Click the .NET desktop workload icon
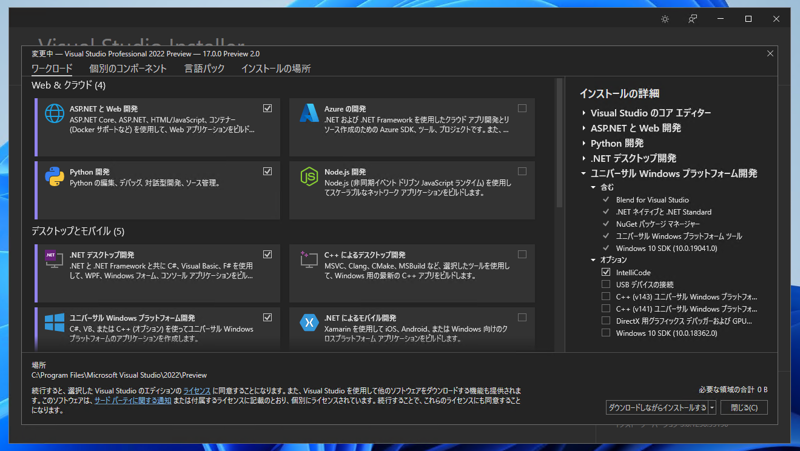This screenshot has height=451, width=800. (x=54, y=260)
